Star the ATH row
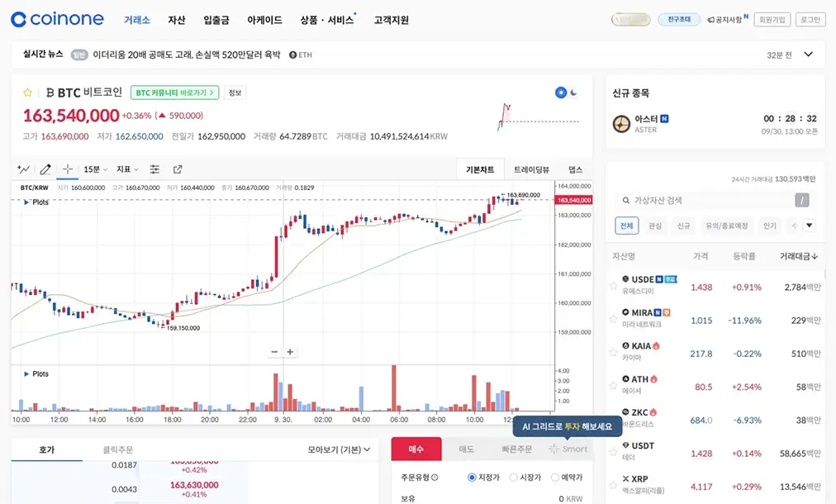836x504 pixels. [x=613, y=386]
